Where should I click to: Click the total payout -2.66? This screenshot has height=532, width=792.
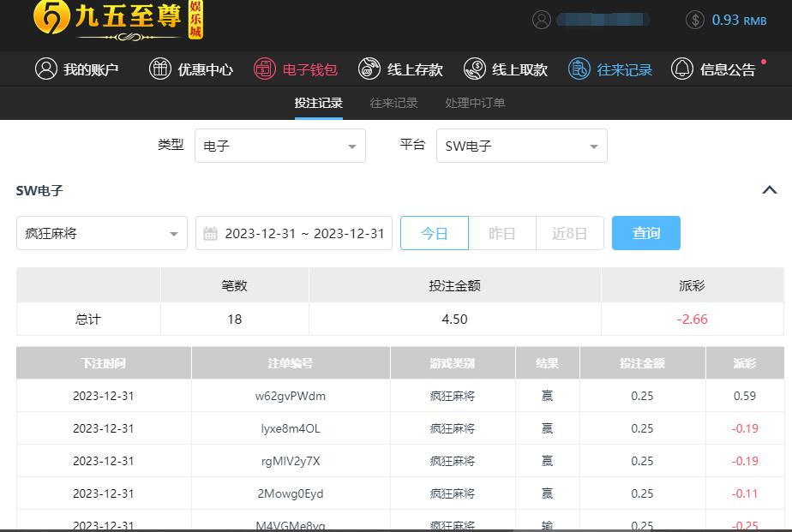(692, 320)
